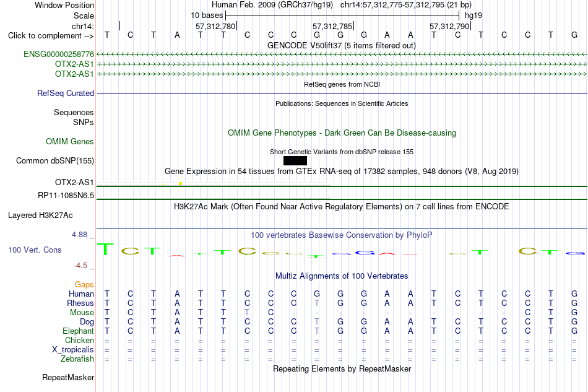Image resolution: width=588 pixels, height=392 pixels.
Task: Select the X_tropicalis alignment row label
Action: pyautogui.click(x=73, y=350)
